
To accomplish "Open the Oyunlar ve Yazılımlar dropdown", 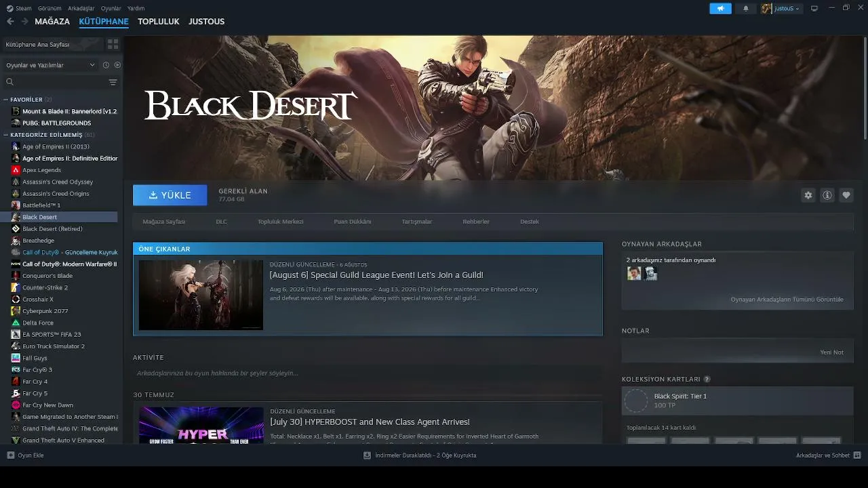I will [51, 65].
